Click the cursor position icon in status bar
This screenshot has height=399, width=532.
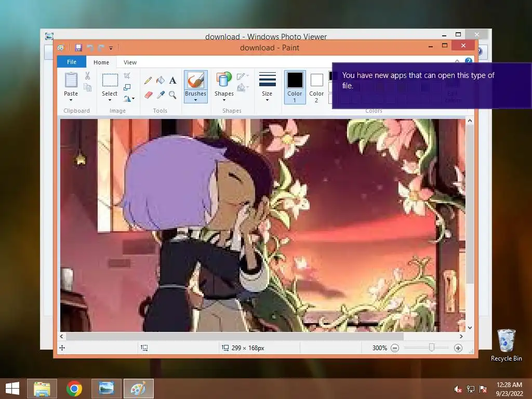coord(62,348)
